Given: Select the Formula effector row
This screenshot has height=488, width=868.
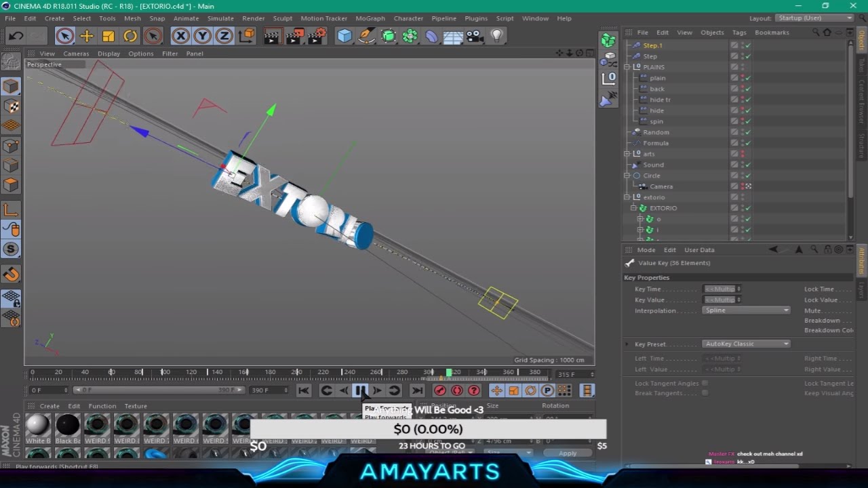Looking at the screenshot, I should [656, 143].
